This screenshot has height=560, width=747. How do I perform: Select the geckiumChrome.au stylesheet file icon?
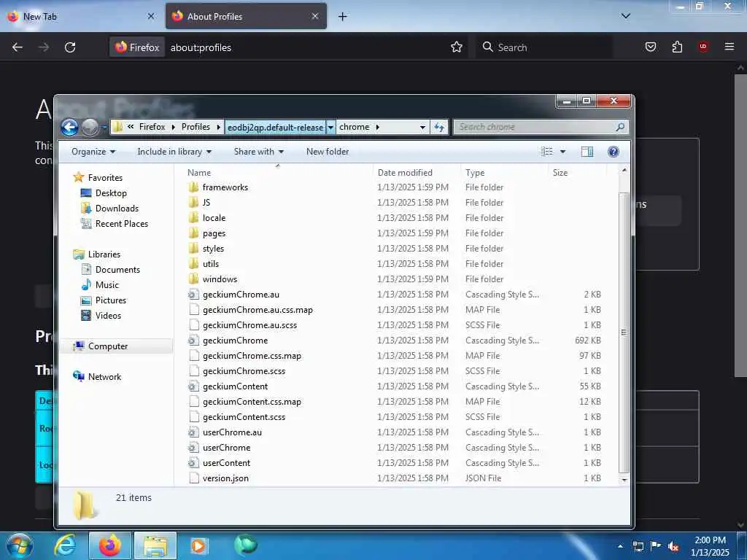click(193, 295)
